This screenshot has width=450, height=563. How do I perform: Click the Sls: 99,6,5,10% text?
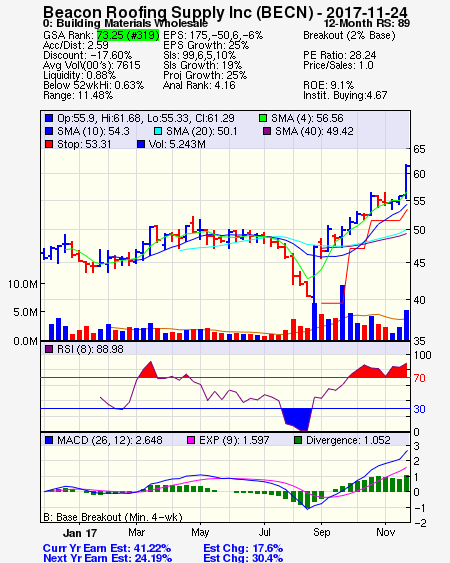(199, 55)
